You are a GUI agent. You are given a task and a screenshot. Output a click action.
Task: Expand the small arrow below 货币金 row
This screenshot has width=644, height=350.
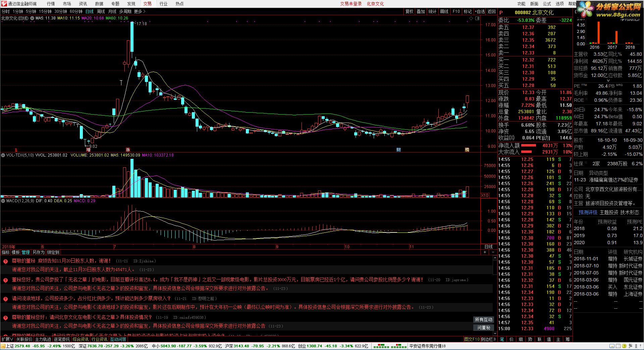coord(608,81)
